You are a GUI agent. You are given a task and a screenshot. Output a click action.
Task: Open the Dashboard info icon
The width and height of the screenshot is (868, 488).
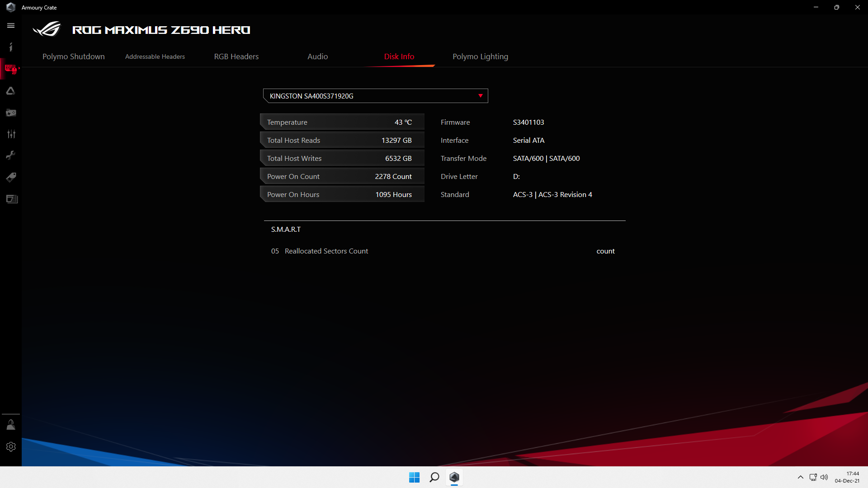[x=11, y=47]
